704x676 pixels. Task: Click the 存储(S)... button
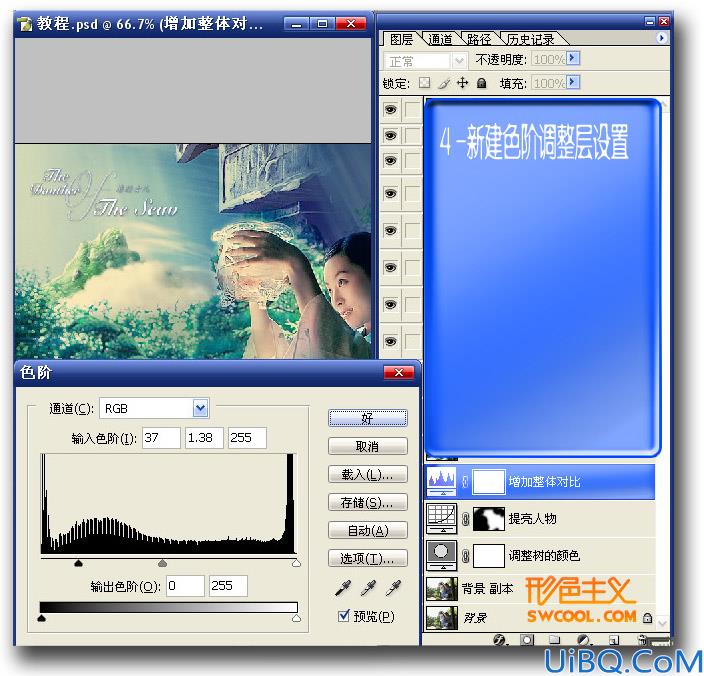pos(367,502)
